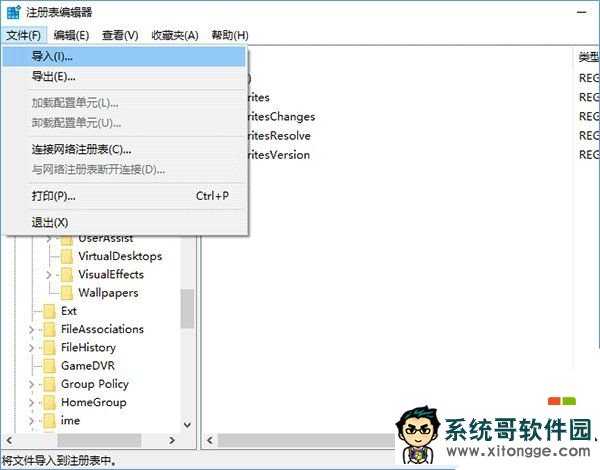Select the HomeGroup key
This screenshot has height=470, width=600.
pyautogui.click(x=94, y=403)
